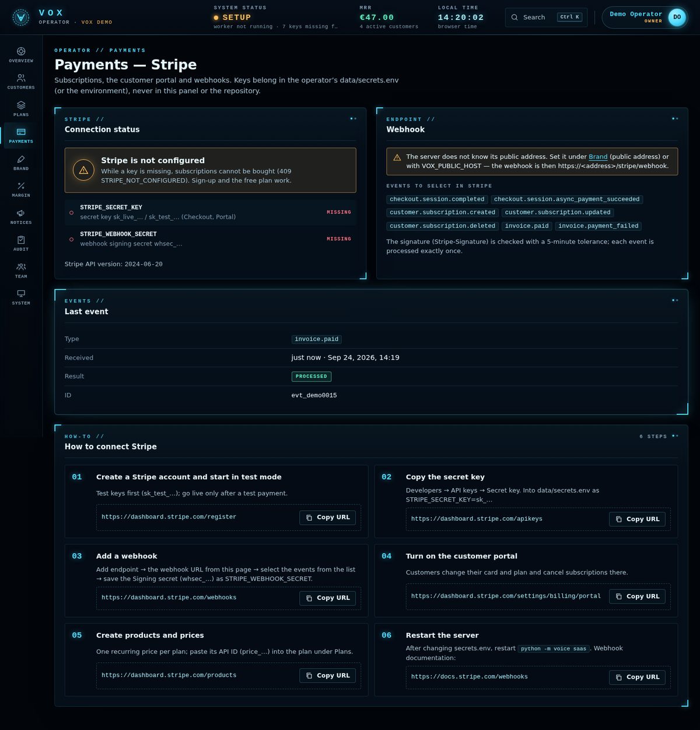Copy the Stripe apikeys URL
This screenshot has height=730, width=700.
[637, 519]
